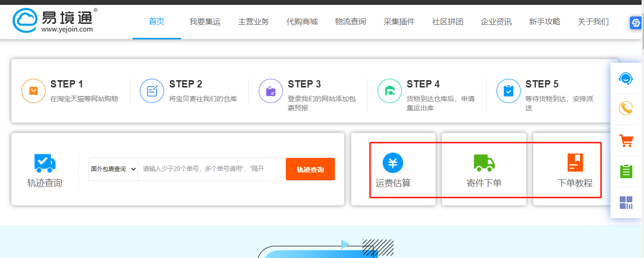
Task: Click the green truck 寄件下单 icon
Action: [x=484, y=163]
